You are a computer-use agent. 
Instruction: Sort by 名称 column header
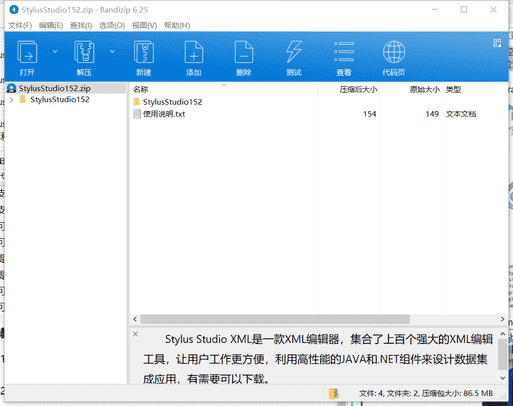click(140, 89)
